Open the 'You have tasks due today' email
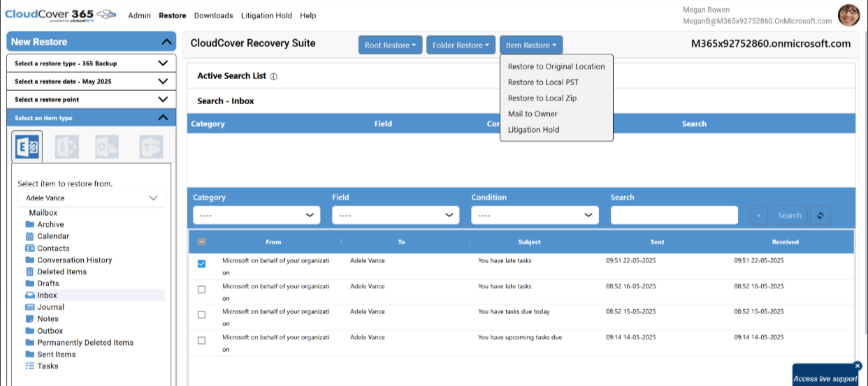 click(514, 311)
